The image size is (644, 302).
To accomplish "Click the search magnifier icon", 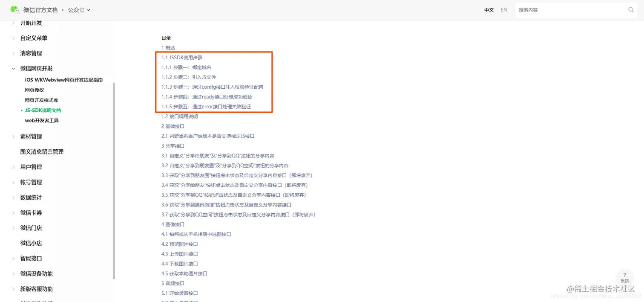I will [631, 10].
